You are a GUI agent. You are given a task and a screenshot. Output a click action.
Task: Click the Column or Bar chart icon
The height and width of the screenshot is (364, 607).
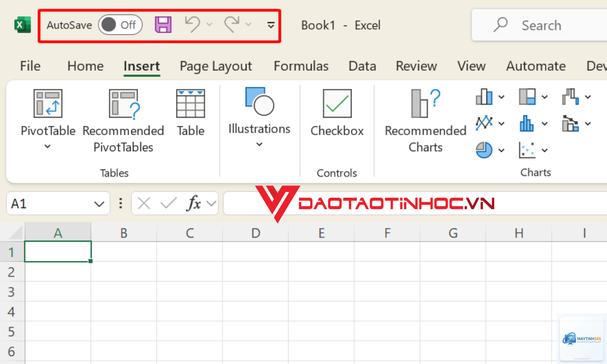pyautogui.click(x=484, y=97)
